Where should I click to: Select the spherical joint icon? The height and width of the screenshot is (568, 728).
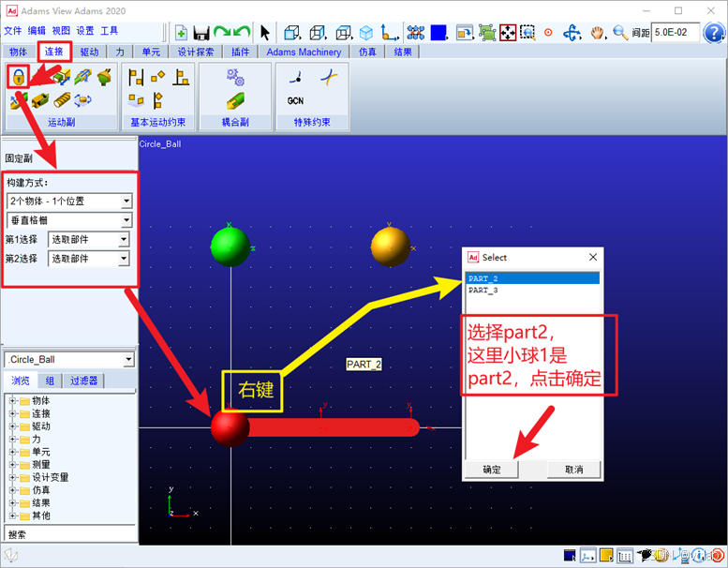(x=104, y=77)
